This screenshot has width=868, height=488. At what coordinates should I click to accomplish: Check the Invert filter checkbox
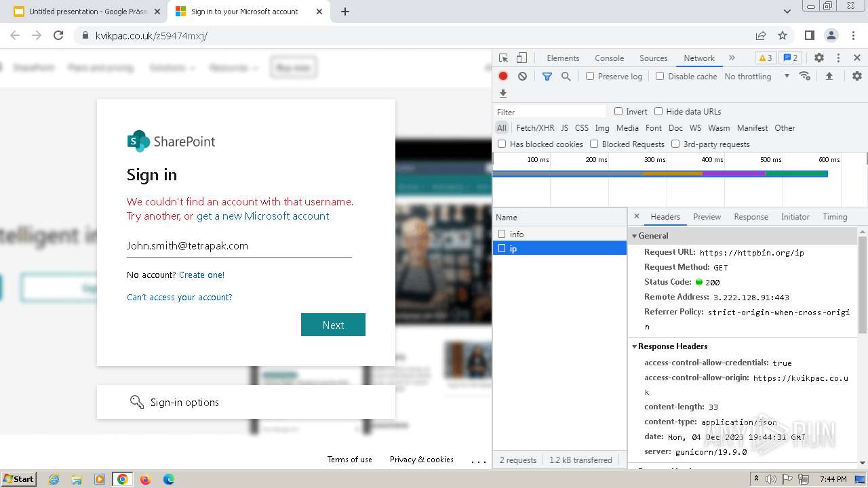(618, 111)
